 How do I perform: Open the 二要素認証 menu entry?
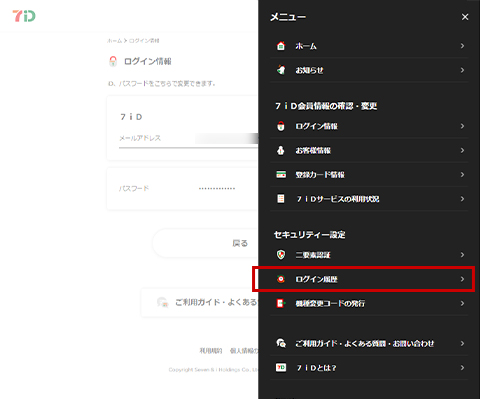[369, 255]
